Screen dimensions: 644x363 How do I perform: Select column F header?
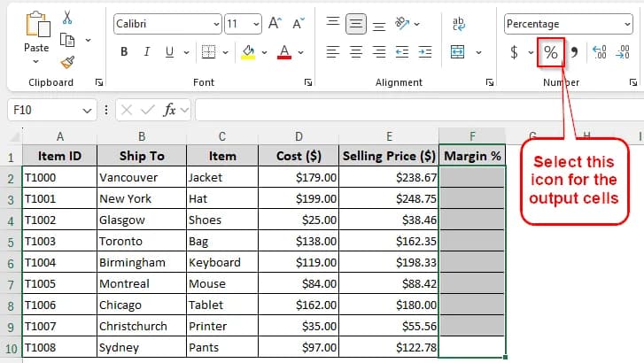[472, 136]
